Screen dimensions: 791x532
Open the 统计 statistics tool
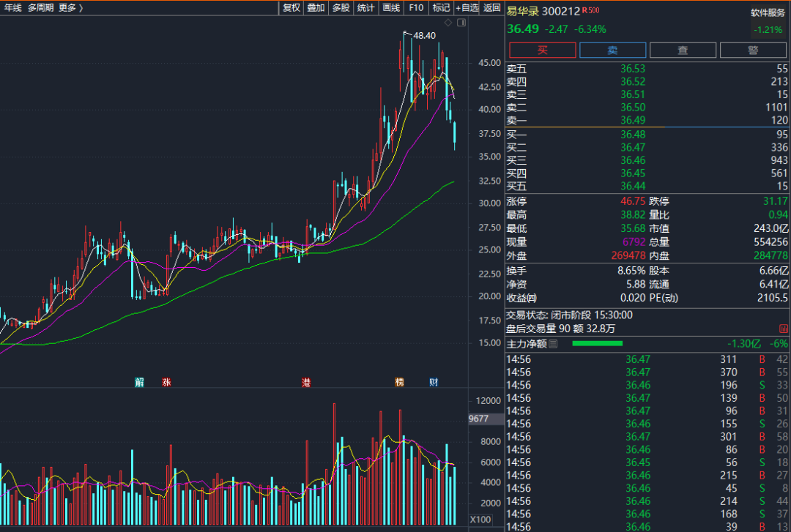[x=365, y=7]
